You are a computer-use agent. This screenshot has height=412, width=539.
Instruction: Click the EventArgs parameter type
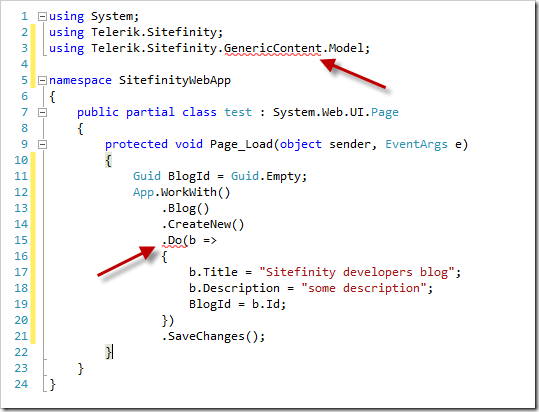(416, 145)
